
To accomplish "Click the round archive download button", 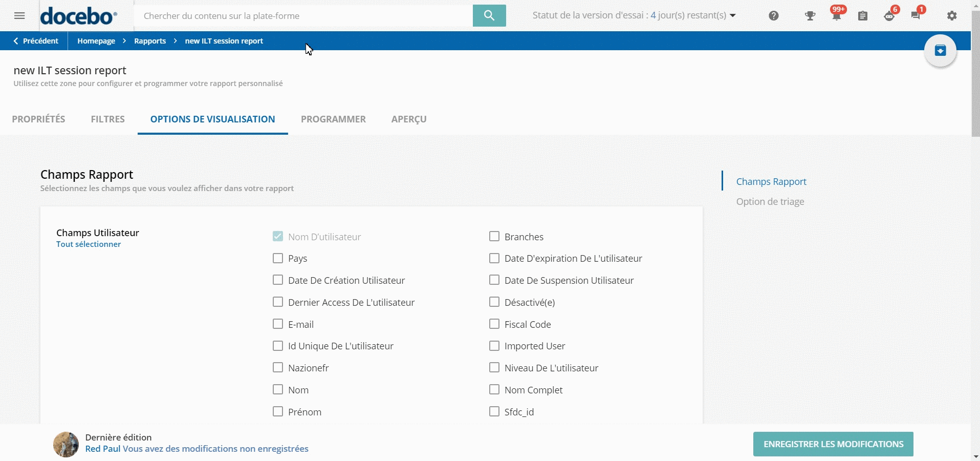I will [941, 51].
